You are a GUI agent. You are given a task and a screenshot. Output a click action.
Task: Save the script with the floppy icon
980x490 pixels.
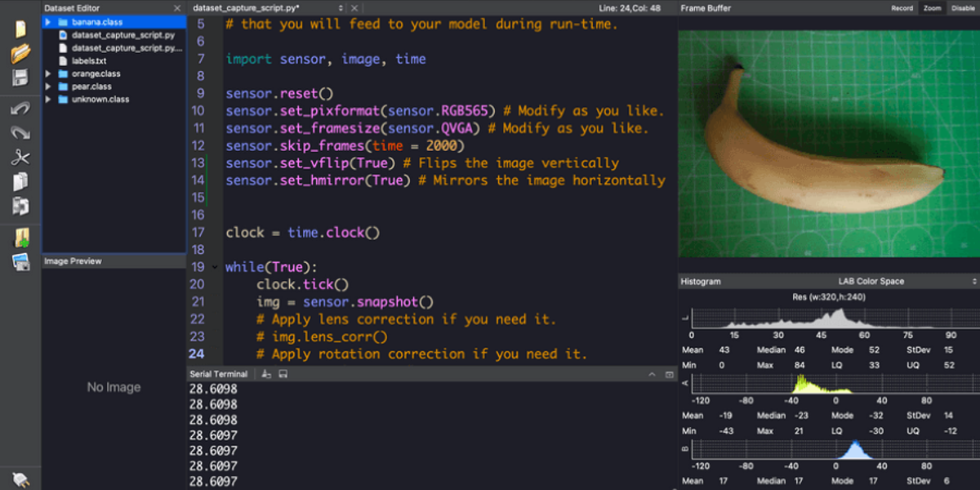(x=20, y=78)
